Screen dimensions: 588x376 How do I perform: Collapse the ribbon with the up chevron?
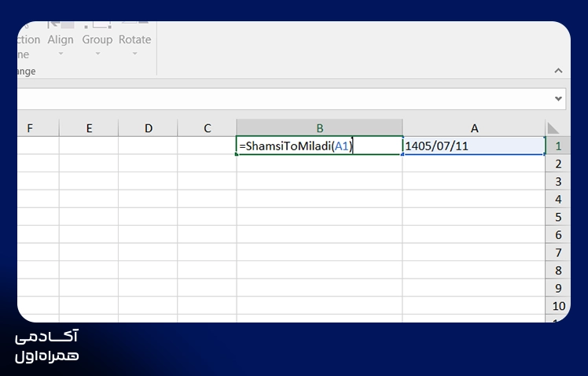click(x=558, y=71)
